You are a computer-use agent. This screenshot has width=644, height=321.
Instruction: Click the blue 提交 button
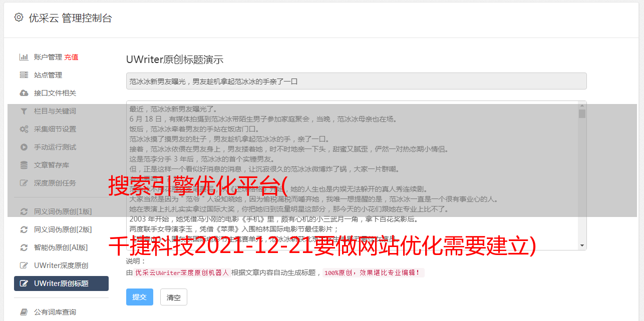[140, 297]
